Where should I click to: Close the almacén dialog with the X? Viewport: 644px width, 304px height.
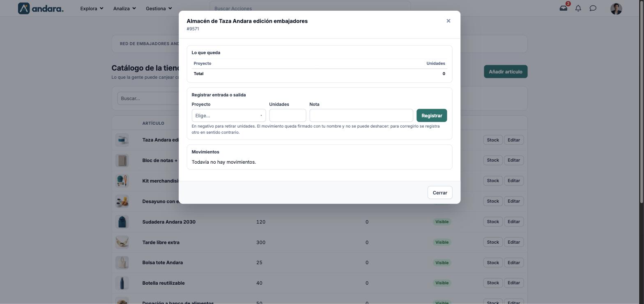[448, 21]
